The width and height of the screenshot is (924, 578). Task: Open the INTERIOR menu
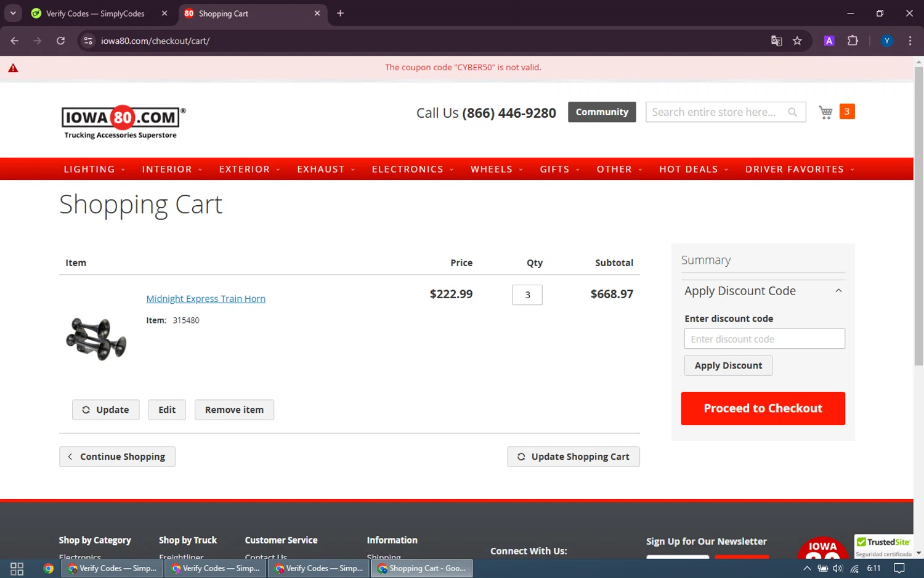[x=172, y=169]
